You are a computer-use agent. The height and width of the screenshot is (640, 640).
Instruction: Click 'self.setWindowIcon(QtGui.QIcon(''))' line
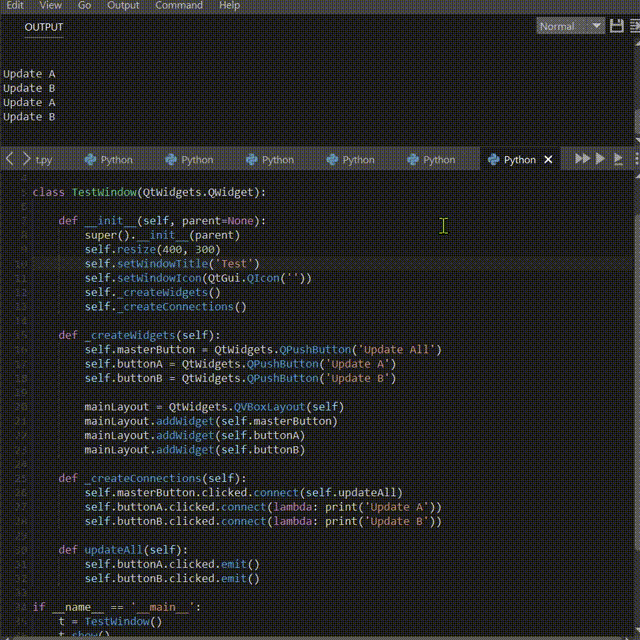click(x=198, y=278)
